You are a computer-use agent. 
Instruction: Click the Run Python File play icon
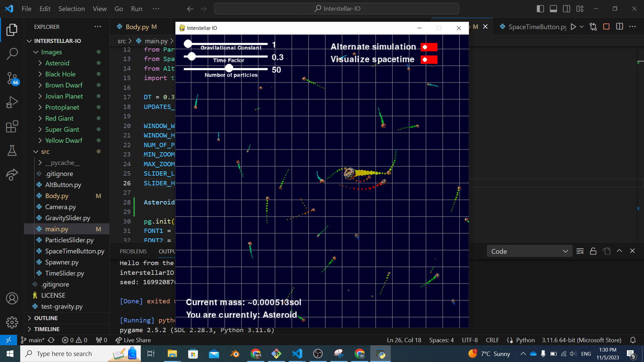pos(573,27)
